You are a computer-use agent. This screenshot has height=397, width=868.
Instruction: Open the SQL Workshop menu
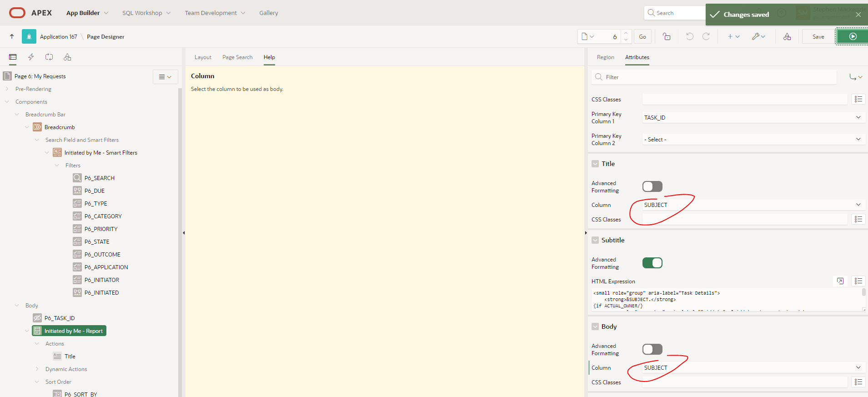pos(146,13)
